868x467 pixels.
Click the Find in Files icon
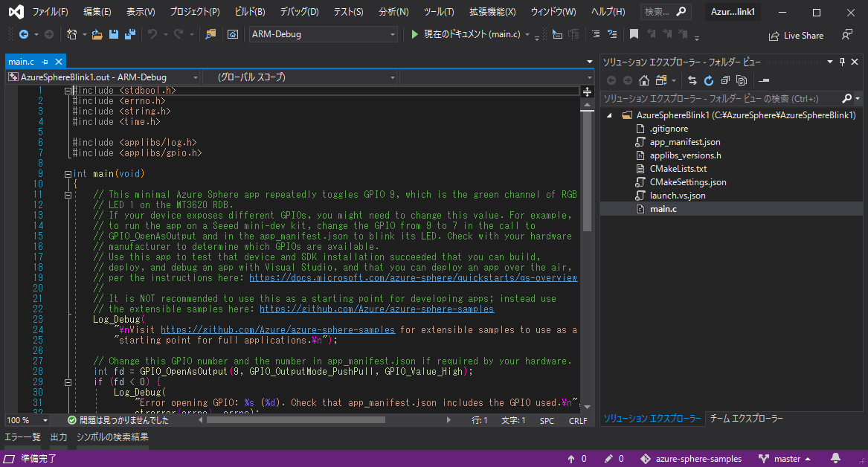(210, 34)
